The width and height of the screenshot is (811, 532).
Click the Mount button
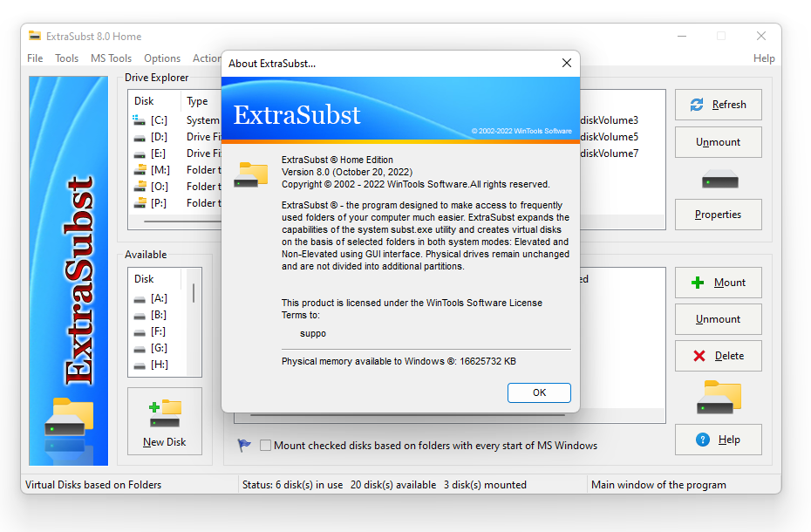718,282
